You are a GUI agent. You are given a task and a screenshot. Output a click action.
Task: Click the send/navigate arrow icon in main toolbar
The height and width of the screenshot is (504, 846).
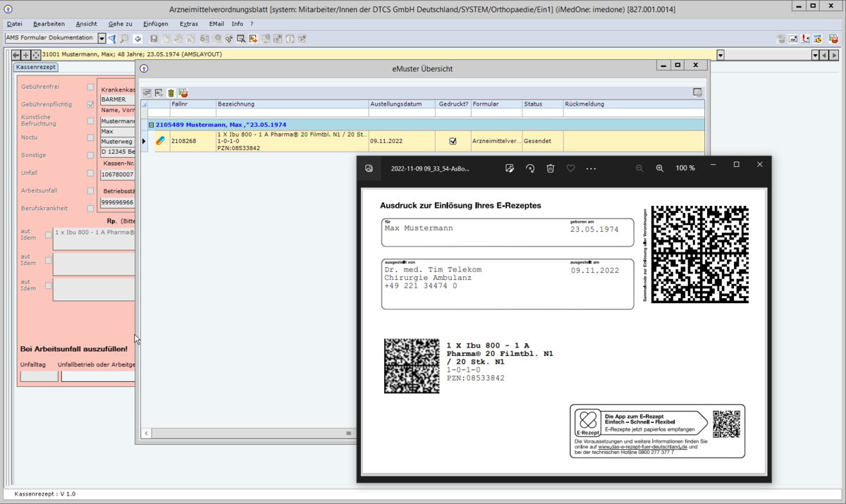[x=112, y=39]
